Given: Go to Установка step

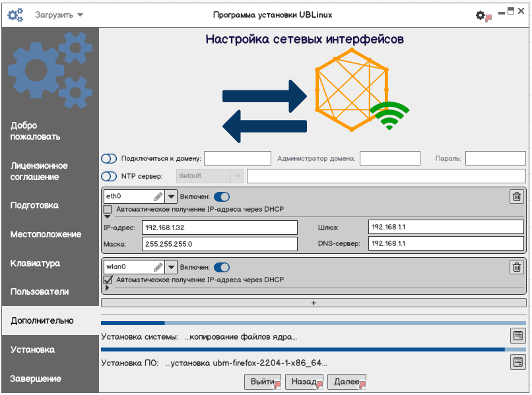Looking at the screenshot, I should [x=32, y=349].
